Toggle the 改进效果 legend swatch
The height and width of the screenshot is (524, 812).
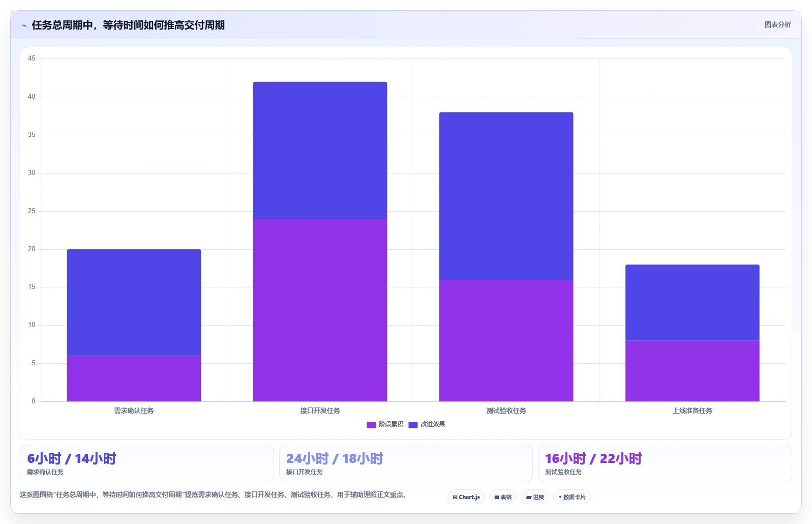(x=413, y=424)
